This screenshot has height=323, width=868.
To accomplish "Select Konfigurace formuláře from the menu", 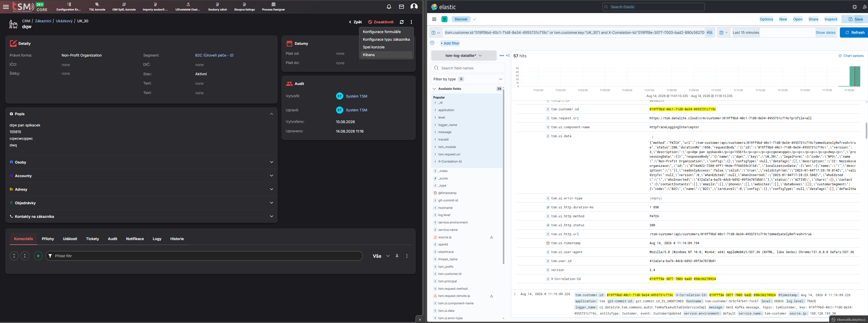I will pos(386,32).
